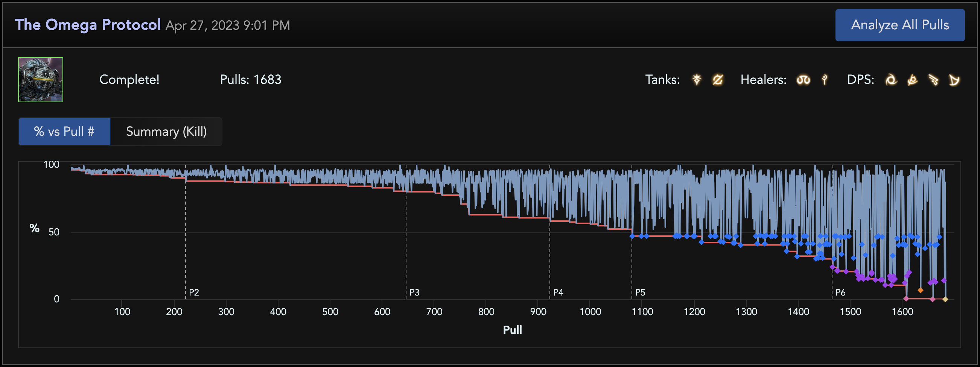Click the Complete! status text
This screenshot has height=367, width=980.
pyautogui.click(x=129, y=80)
